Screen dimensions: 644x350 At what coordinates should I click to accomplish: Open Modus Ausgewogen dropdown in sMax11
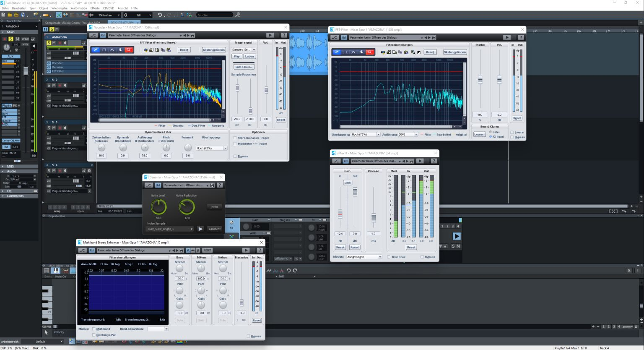click(364, 257)
